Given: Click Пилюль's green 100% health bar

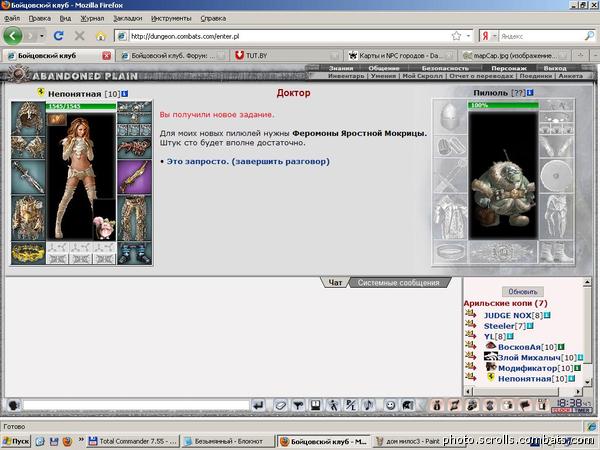Looking at the screenshot, I should pos(503,105).
